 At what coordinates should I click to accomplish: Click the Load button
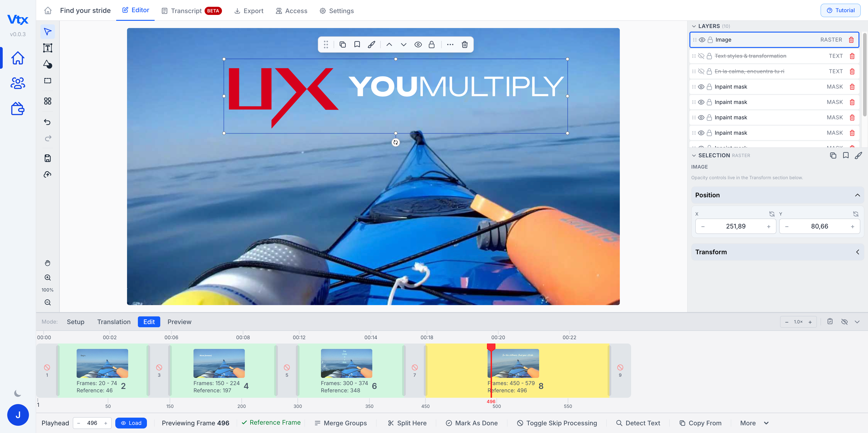[131, 423]
